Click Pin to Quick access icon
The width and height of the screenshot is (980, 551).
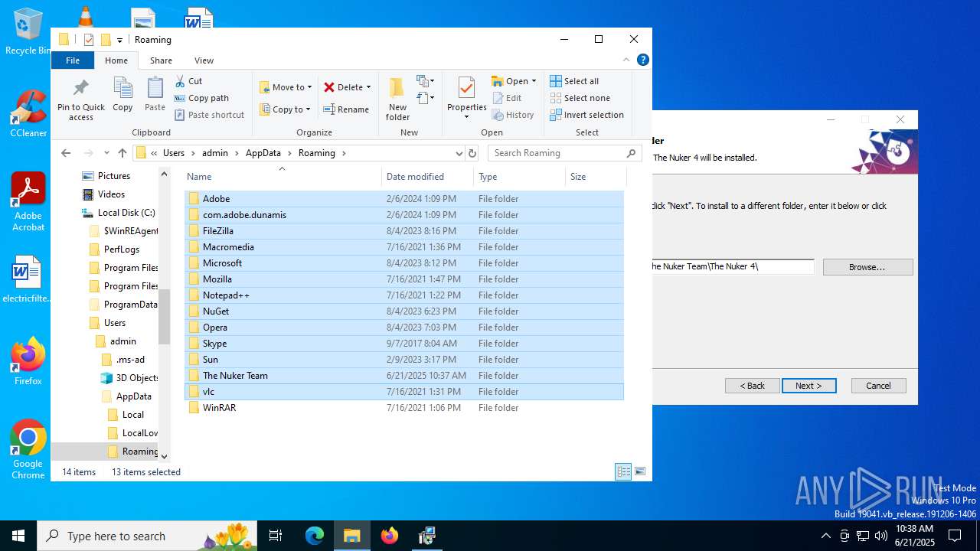(x=80, y=87)
